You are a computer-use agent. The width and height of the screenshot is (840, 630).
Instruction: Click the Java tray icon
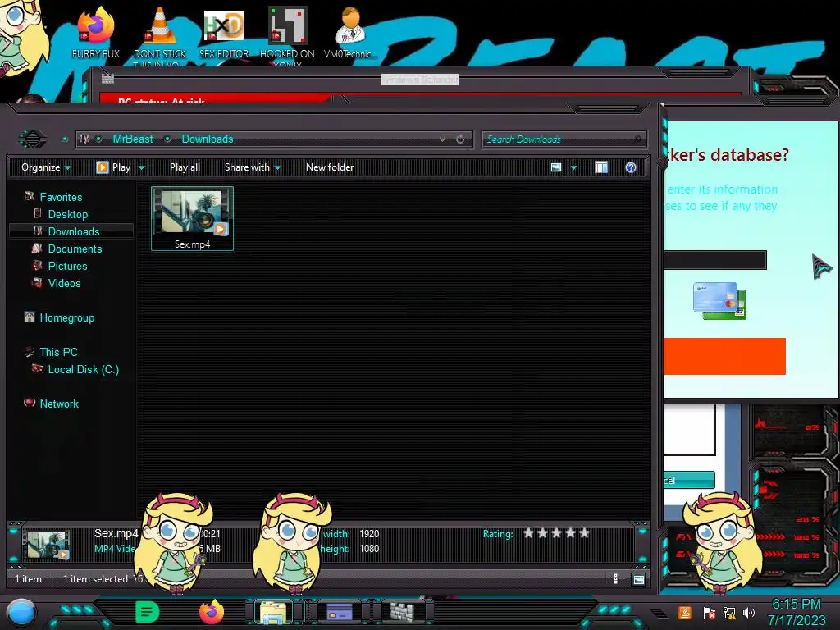pyautogui.click(x=685, y=612)
